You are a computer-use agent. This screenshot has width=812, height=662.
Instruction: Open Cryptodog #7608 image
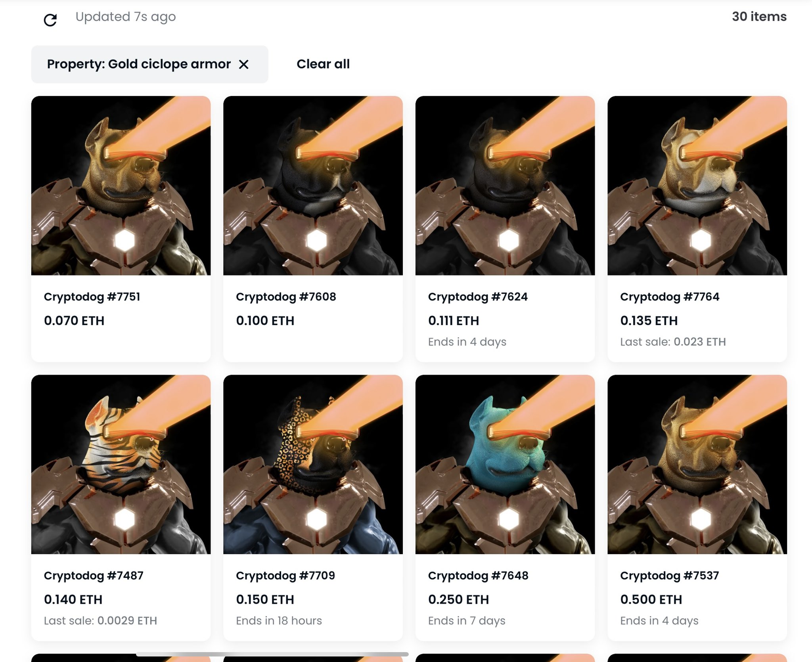[313, 186]
